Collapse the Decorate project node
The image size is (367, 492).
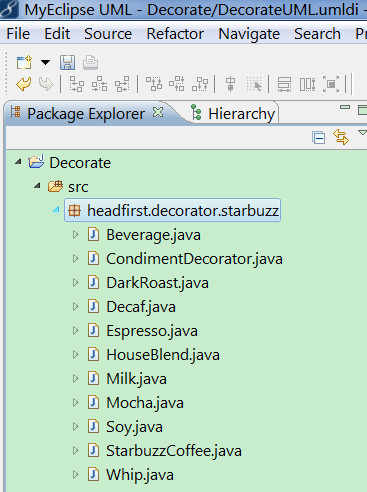[x=18, y=162]
